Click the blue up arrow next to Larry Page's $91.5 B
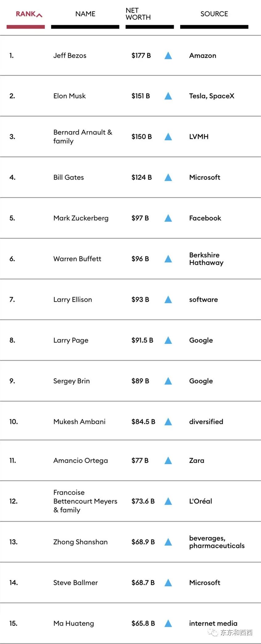The image size is (261, 644). 168,341
